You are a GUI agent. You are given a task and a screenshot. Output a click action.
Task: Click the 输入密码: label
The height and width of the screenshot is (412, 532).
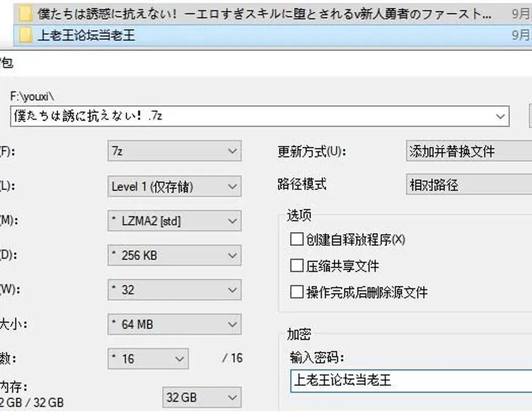[x=316, y=357]
